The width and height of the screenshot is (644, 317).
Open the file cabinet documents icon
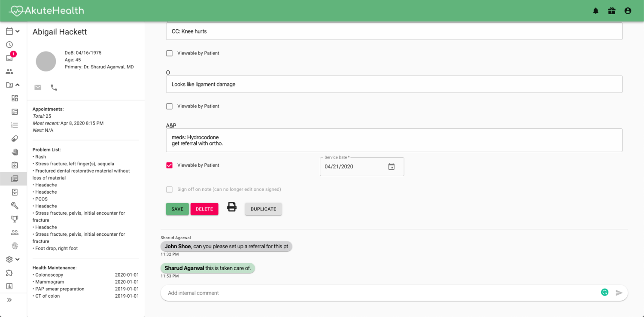(x=15, y=192)
